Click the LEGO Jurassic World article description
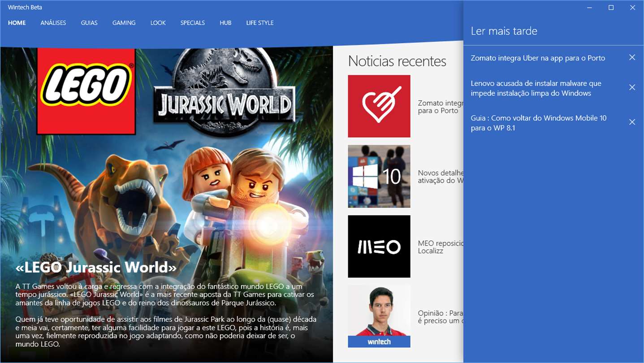This screenshot has height=363, width=644. point(166,315)
